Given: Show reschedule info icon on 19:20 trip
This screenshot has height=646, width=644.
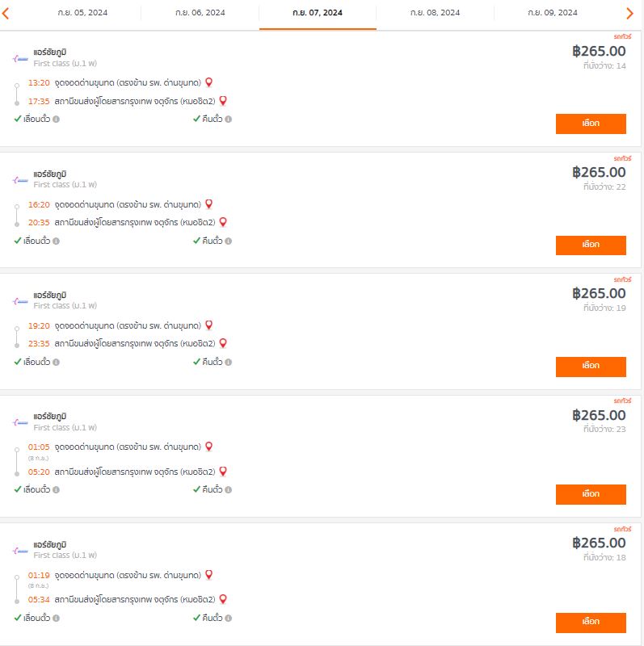Looking at the screenshot, I should point(56,362).
